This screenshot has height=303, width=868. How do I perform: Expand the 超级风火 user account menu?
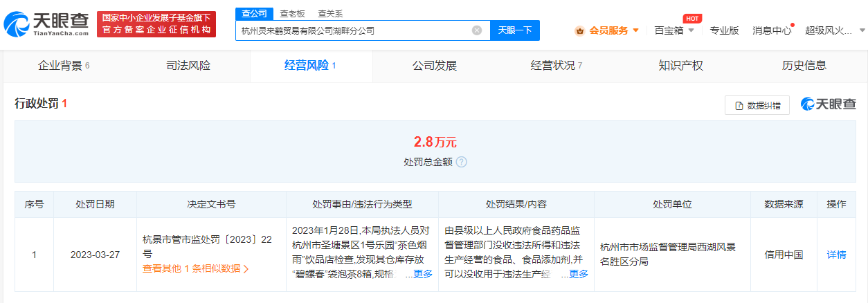coord(835,30)
